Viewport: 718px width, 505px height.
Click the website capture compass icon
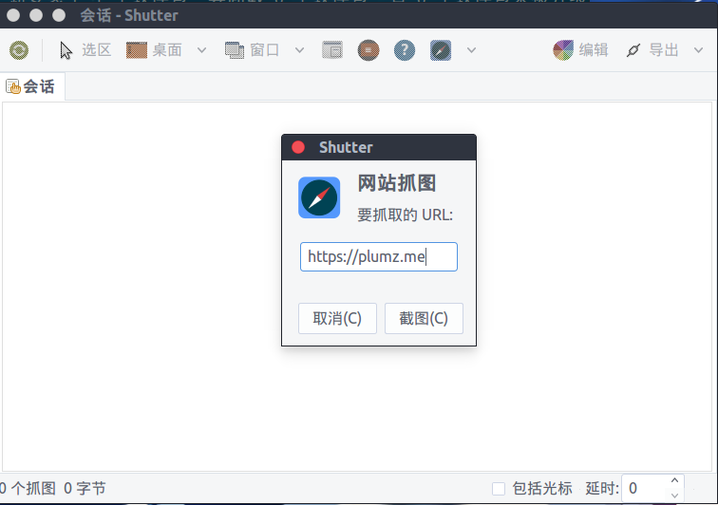pyautogui.click(x=441, y=50)
